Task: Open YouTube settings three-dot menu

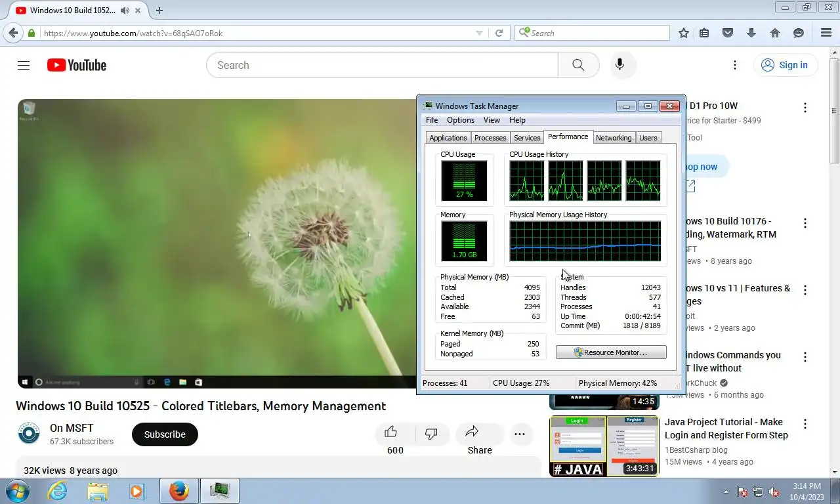Action: click(x=735, y=65)
